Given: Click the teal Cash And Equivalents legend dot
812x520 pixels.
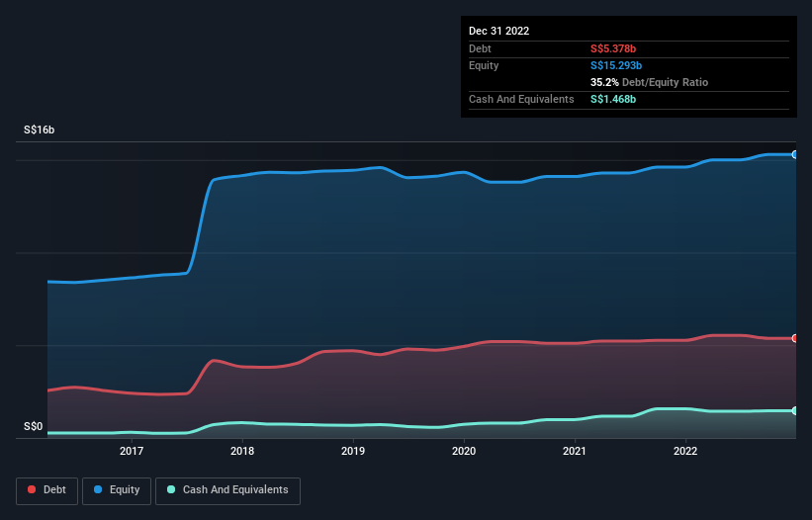Looking at the screenshot, I should pyautogui.click(x=171, y=489).
